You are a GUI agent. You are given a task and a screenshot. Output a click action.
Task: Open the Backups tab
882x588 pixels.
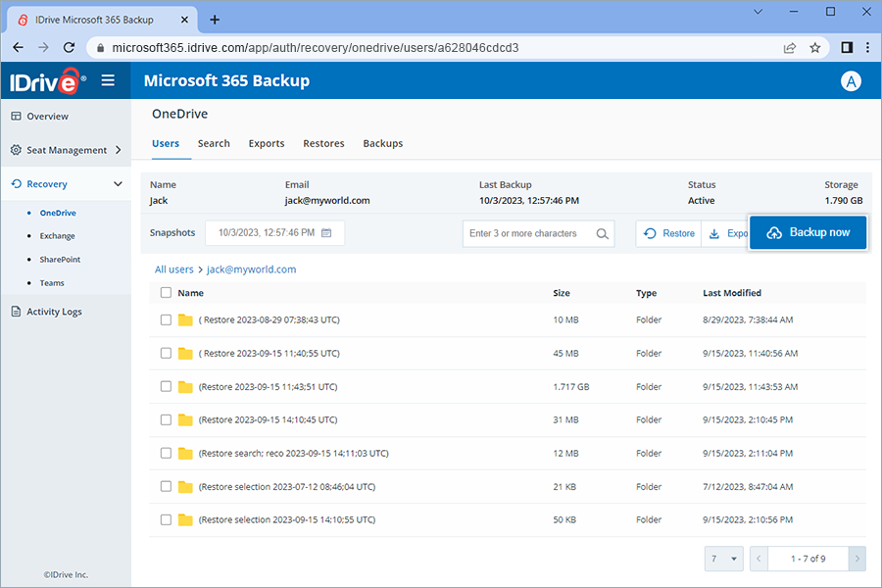click(383, 143)
